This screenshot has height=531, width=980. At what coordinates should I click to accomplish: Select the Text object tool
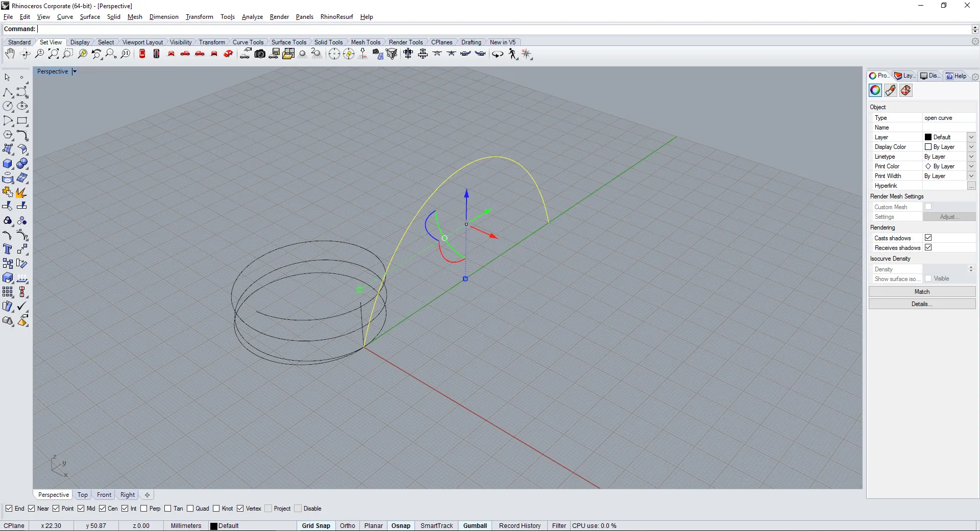8,249
